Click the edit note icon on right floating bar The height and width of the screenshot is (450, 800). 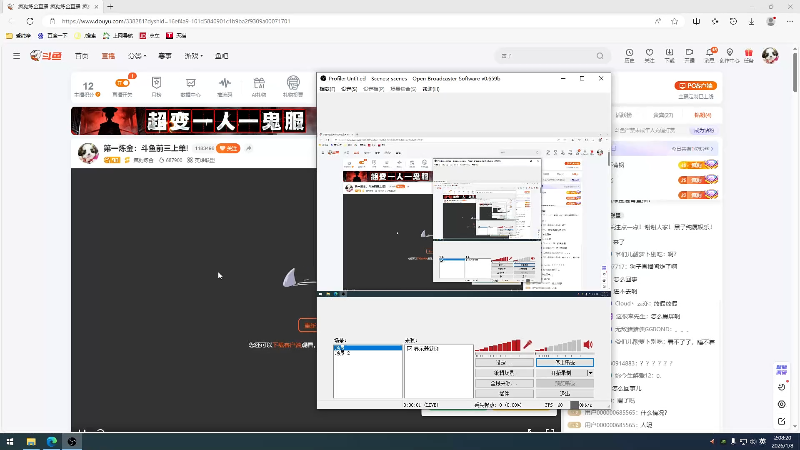(781, 421)
